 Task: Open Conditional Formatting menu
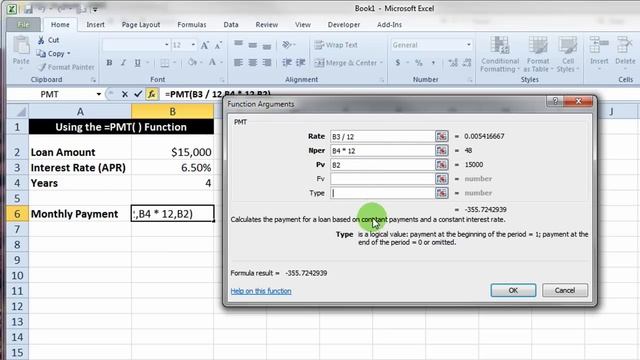point(500,54)
